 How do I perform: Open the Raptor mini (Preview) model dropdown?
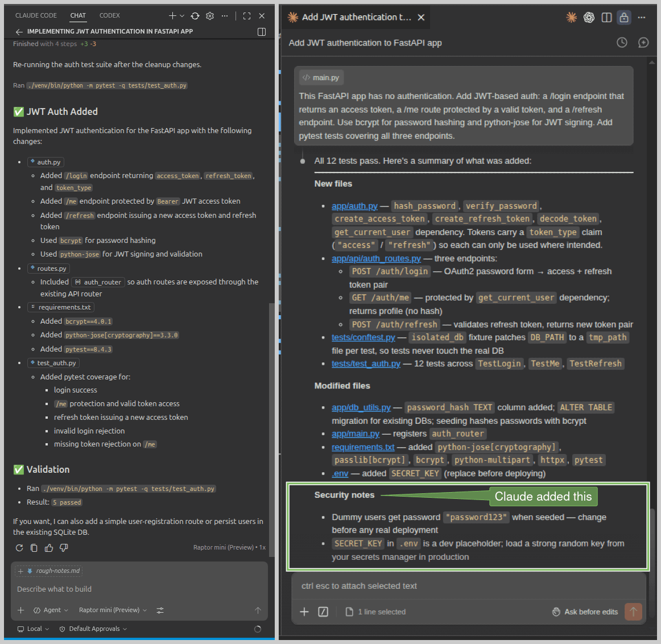[113, 610]
